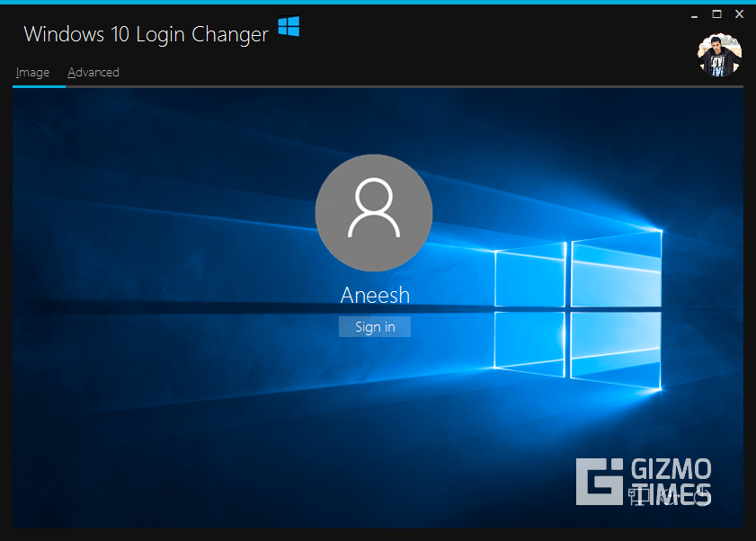
Task: Minimize the Windows 10 Login Changer window
Action: pyautogui.click(x=693, y=14)
